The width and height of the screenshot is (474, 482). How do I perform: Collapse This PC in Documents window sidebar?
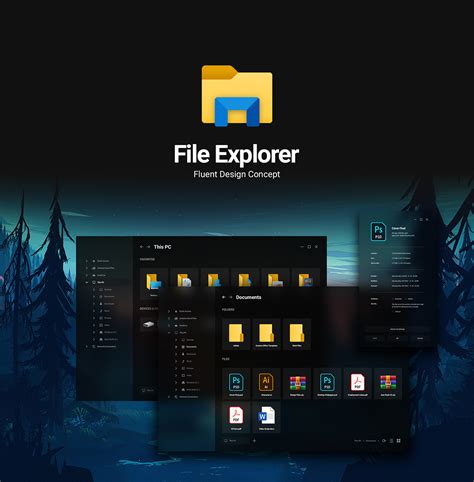tap(169, 333)
